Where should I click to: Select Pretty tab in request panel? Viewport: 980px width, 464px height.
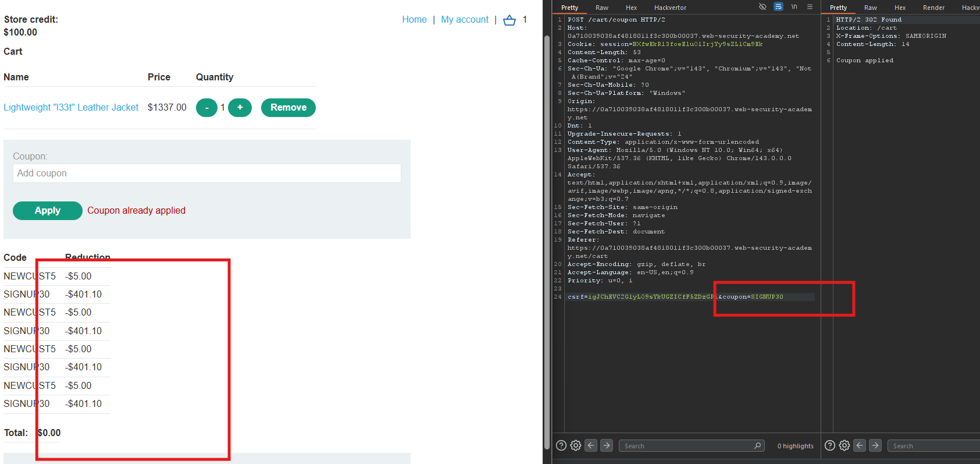pos(570,8)
